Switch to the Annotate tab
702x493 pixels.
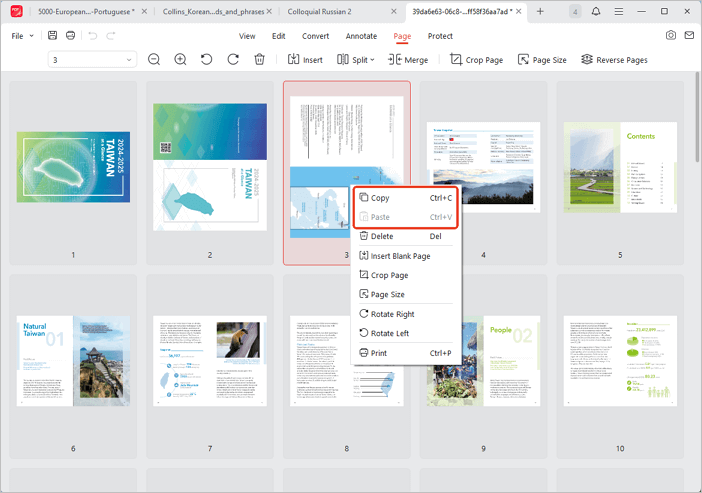(x=361, y=36)
